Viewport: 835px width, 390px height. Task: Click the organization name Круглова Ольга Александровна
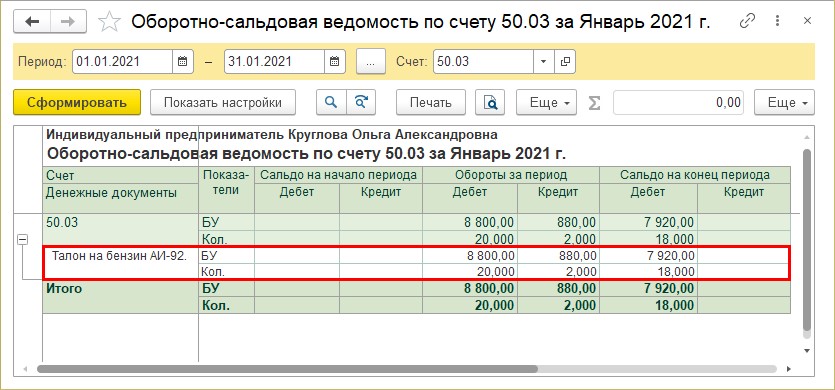[392, 134]
